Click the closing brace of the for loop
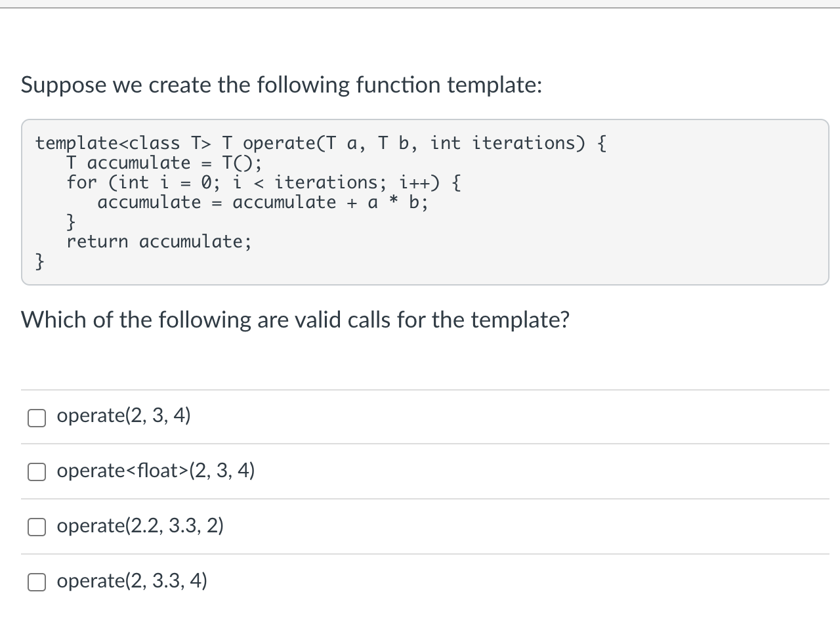Image resolution: width=840 pixels, height=617 pixels. 71,223
